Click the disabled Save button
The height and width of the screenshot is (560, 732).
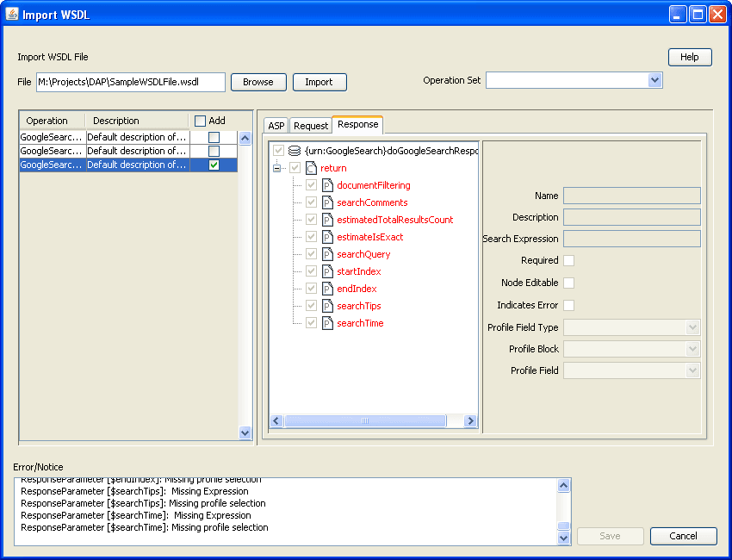coord(611,536)
